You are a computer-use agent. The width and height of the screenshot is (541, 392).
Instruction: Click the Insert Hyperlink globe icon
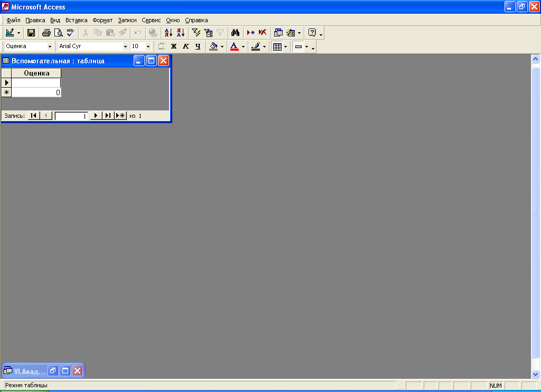coord(153,33)
